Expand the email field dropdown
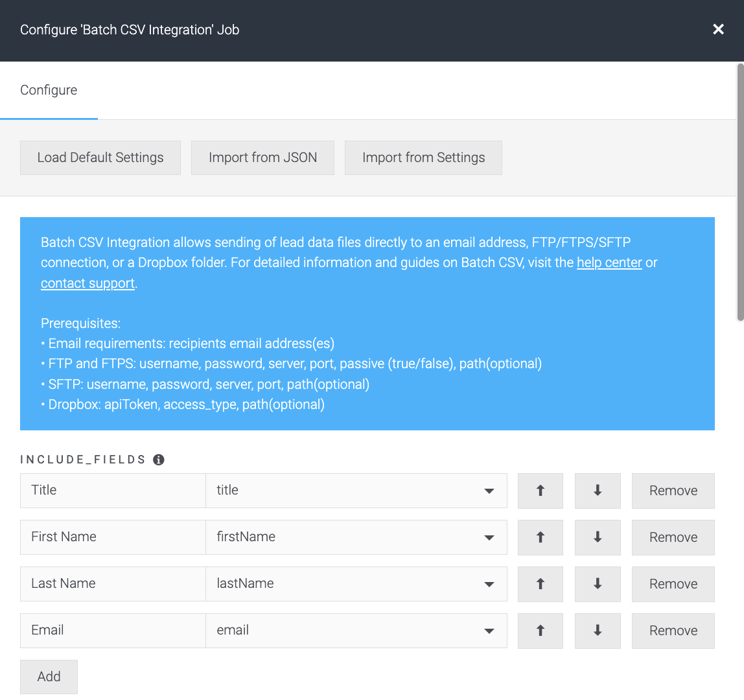The image size is (744, 700). point(356,631)
